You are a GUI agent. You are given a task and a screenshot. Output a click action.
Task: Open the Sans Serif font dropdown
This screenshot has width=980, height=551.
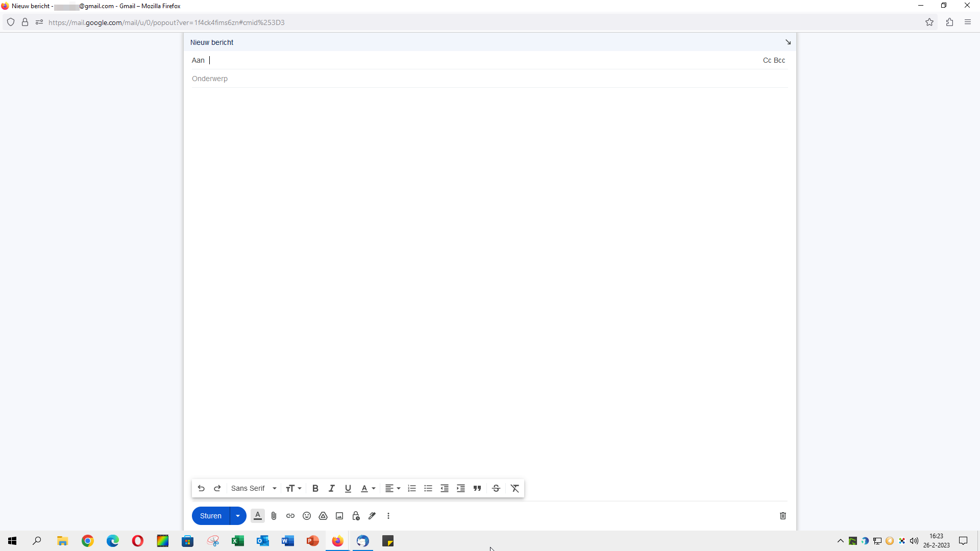pyautogui.click(x=254, y=488)
